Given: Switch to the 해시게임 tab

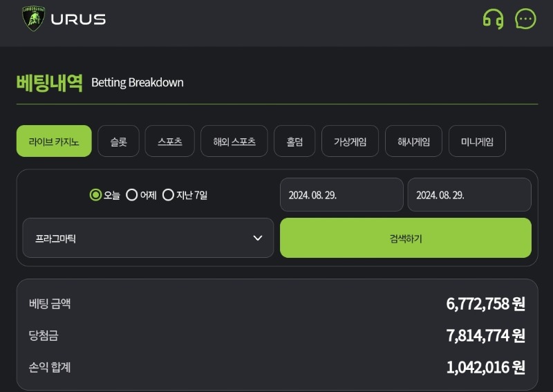Looking at the screenshot, I should (413, 141).
